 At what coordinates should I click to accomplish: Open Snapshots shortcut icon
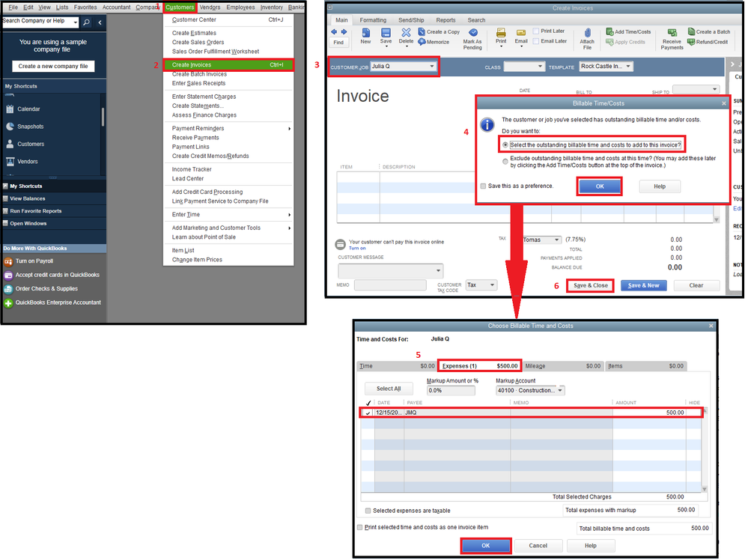point(10,127)
